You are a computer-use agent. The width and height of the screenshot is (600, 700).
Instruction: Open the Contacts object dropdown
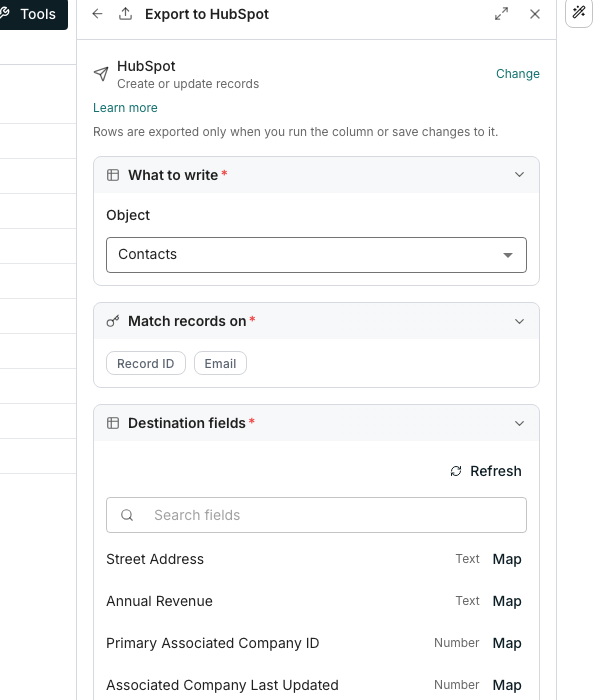coord(316,255)
